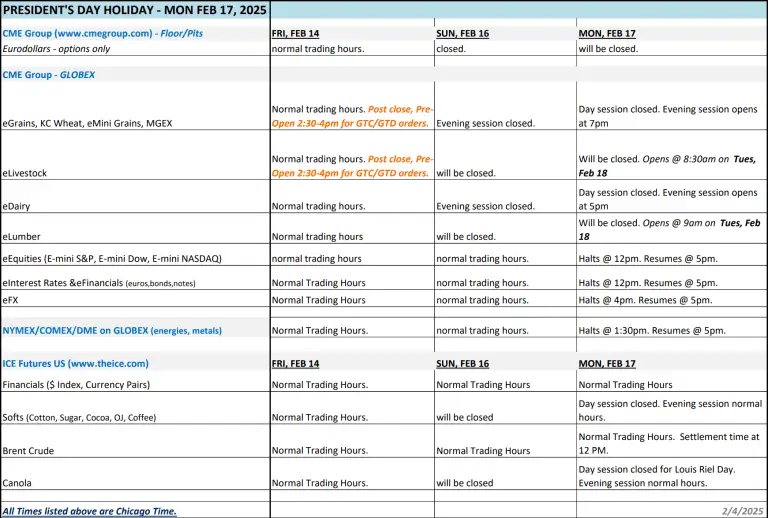Click the "eLivestock" row label

click(x=24, y=173)
